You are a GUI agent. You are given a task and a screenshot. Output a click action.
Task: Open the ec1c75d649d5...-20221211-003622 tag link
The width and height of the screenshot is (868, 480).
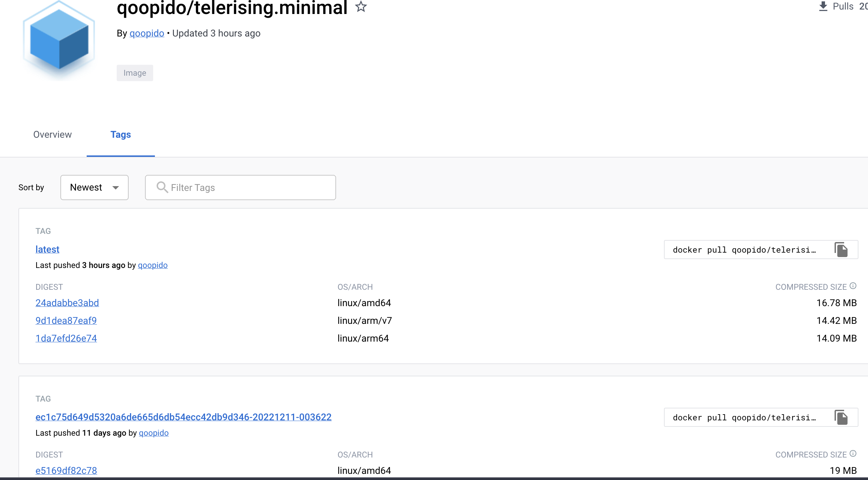click(184, 417)
